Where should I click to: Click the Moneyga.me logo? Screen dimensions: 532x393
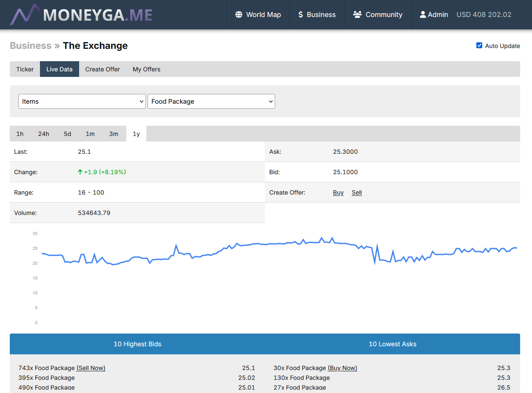click(81, 15)
